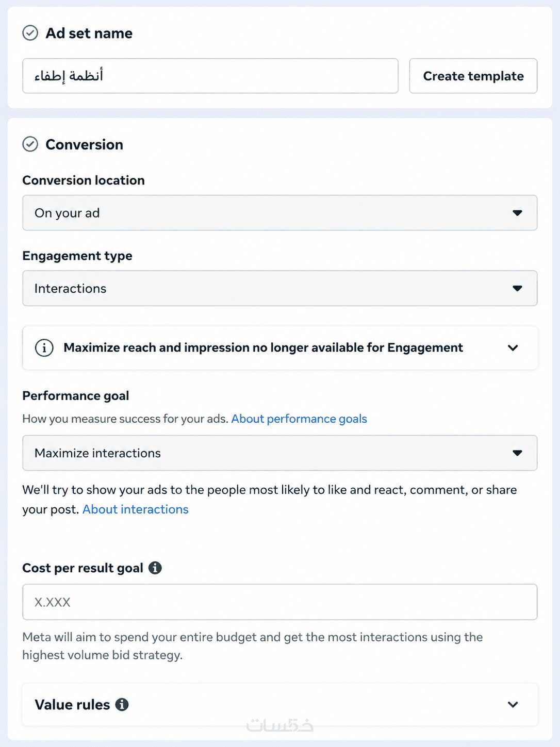Open the On your ad conversion location dropdown
Screen dimensions: 560x747
(x=279, y=213)
